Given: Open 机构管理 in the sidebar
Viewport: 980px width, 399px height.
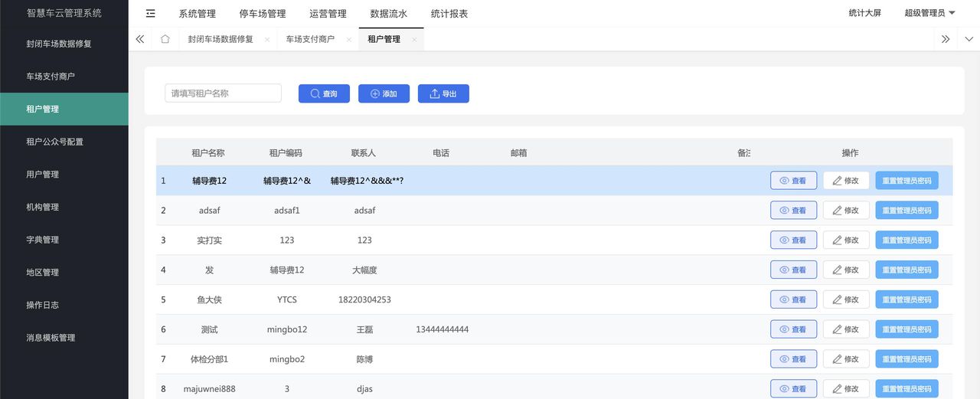Looking at the screenshot, I should 64,207.
